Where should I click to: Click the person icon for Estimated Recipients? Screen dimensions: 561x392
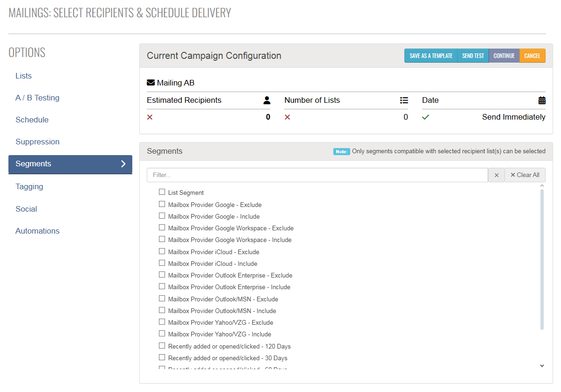pyautogui.click(x=267, y=100)
